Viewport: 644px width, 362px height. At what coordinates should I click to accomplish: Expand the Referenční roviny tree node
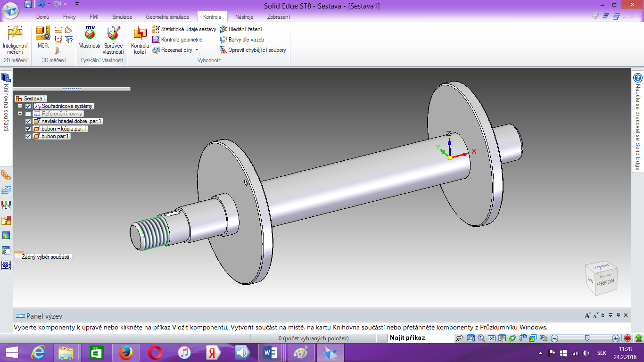click(x=20, y=114)
